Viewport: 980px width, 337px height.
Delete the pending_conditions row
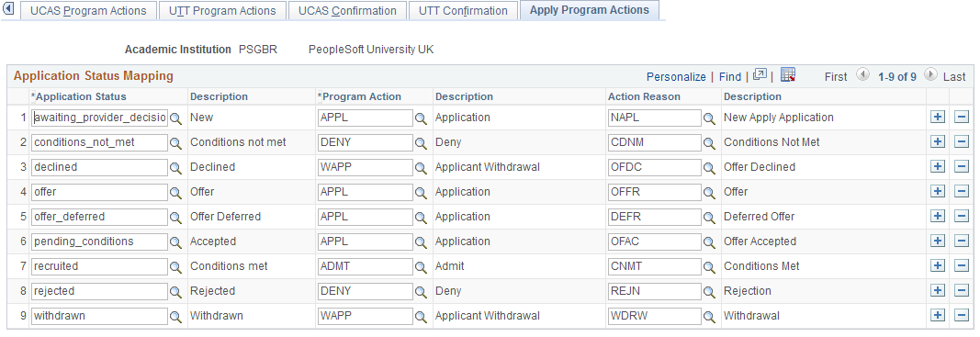[x=962, y=242]
